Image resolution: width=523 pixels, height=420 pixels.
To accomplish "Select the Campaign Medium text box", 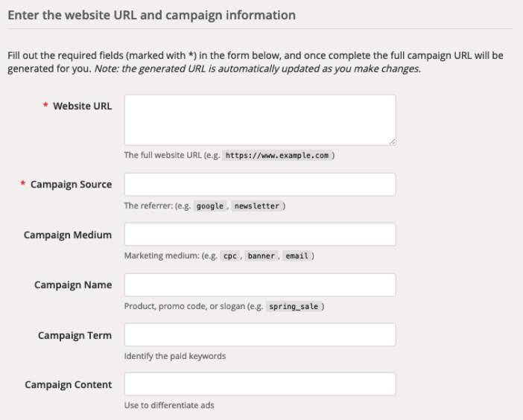I will coord(259,235).
